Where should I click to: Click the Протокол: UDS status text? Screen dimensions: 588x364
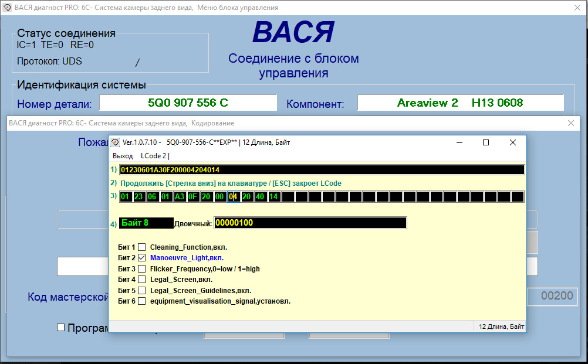(x=49, y=62)
